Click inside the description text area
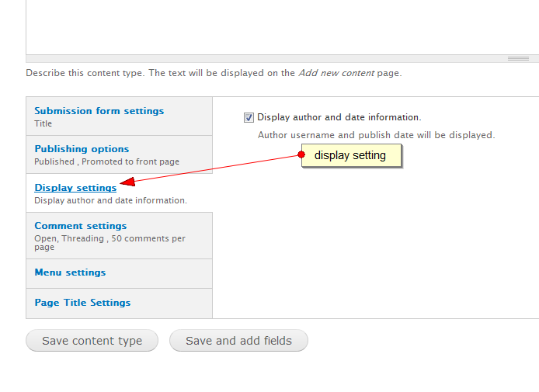 coord(282,26)
